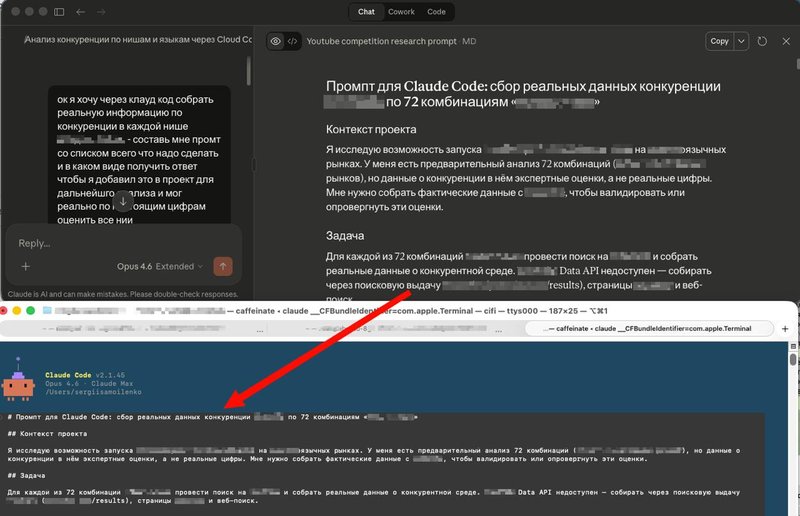This screenshot has height=516, width=800.
Task: Toggle the sidebar panel icon
Action: (59, 12)
